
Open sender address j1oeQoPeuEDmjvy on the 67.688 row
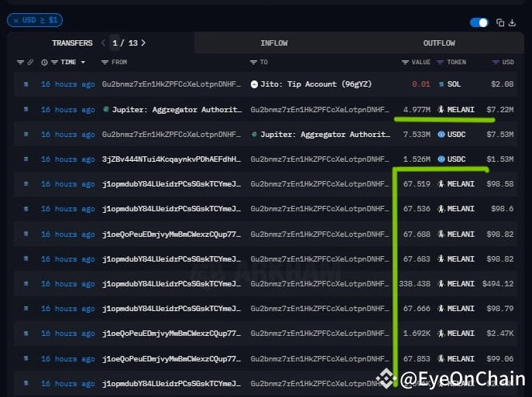pyautogui.click(x=172, y=234)
